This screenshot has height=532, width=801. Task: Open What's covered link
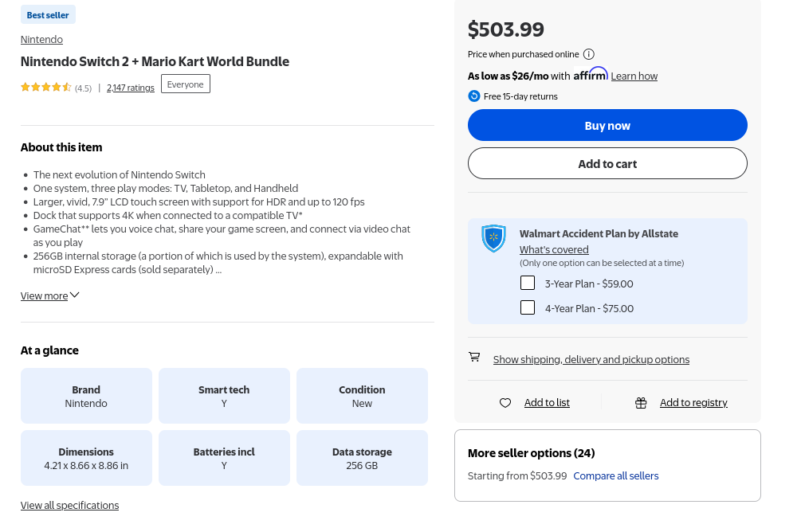point(554,249)
